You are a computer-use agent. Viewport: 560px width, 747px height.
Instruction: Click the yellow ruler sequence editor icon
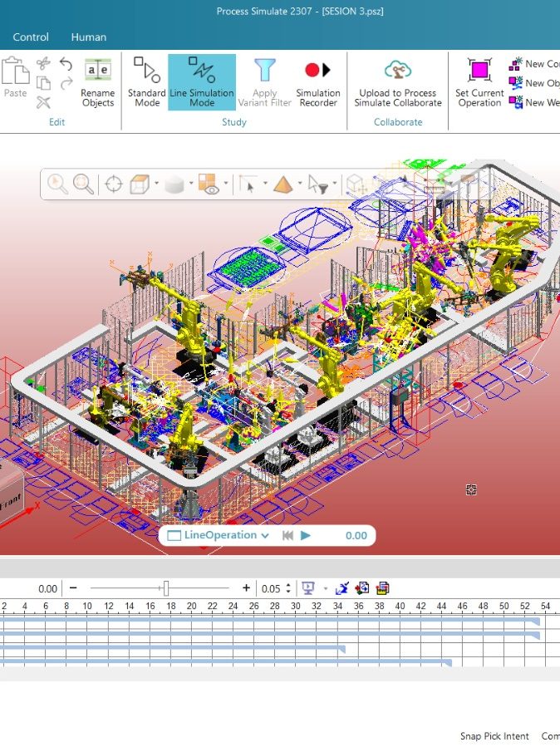(x=382, y=588)
